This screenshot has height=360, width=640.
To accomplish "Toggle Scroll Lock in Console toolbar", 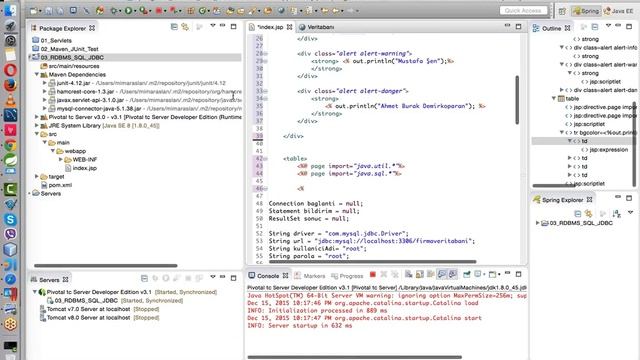I will pyautogui.click(x=419, y=275).
